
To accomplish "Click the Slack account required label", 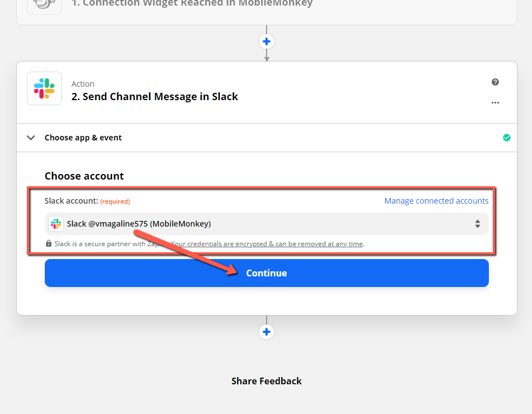I will (x=87, y=201).
